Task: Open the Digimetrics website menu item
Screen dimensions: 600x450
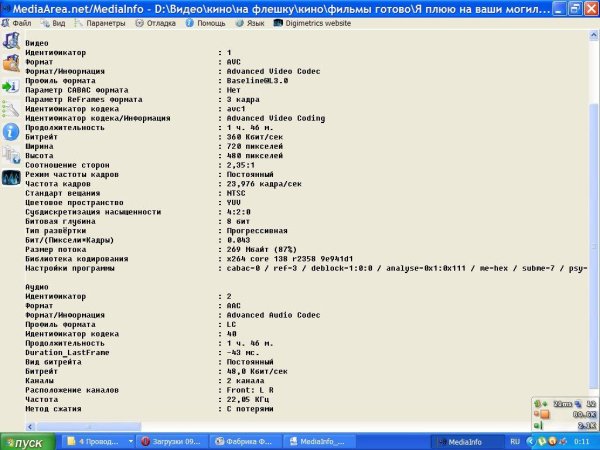Action: [312, 23]
